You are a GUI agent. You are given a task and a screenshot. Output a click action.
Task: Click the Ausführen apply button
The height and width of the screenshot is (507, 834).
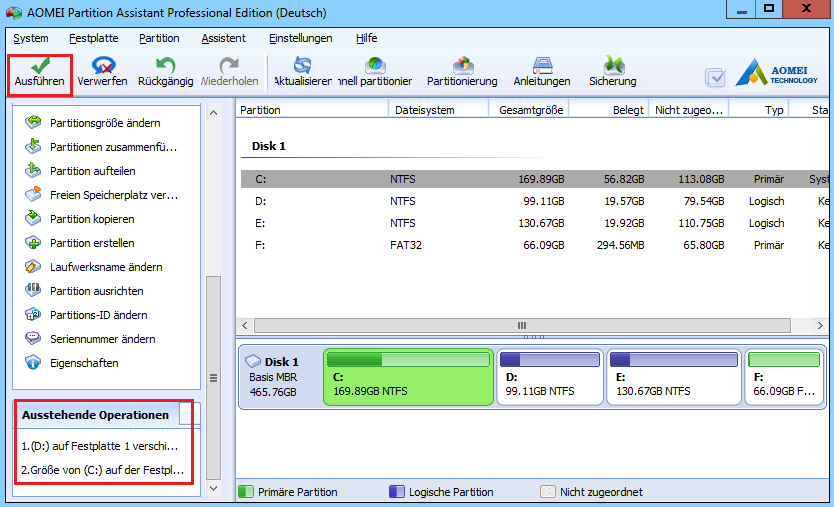[40, 73]
